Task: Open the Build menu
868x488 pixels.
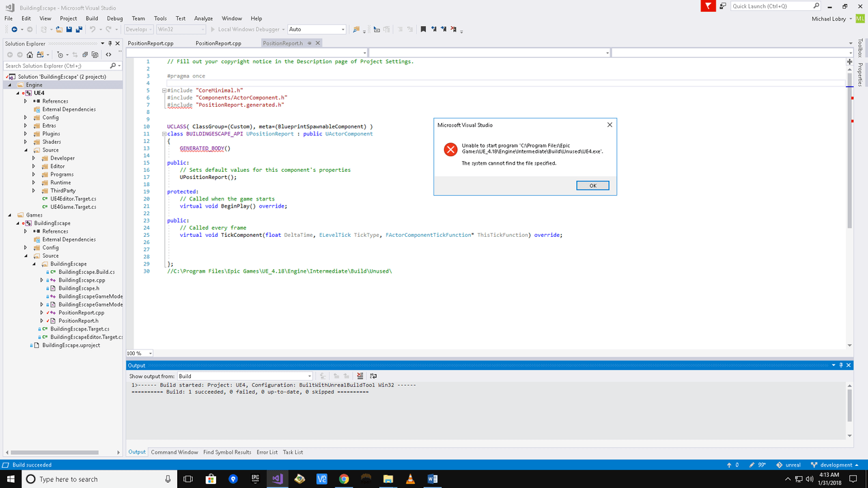Action: click(x=92, y=18)
